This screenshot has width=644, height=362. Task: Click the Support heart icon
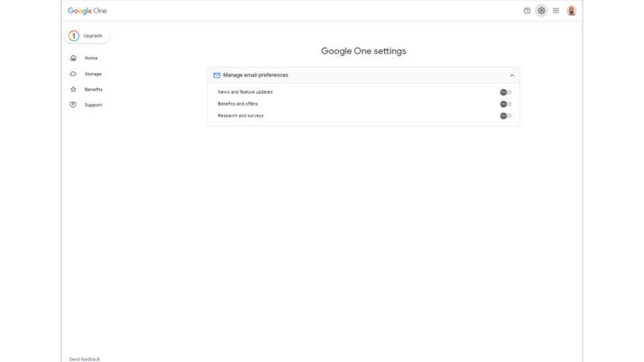(x=73, y=105)
